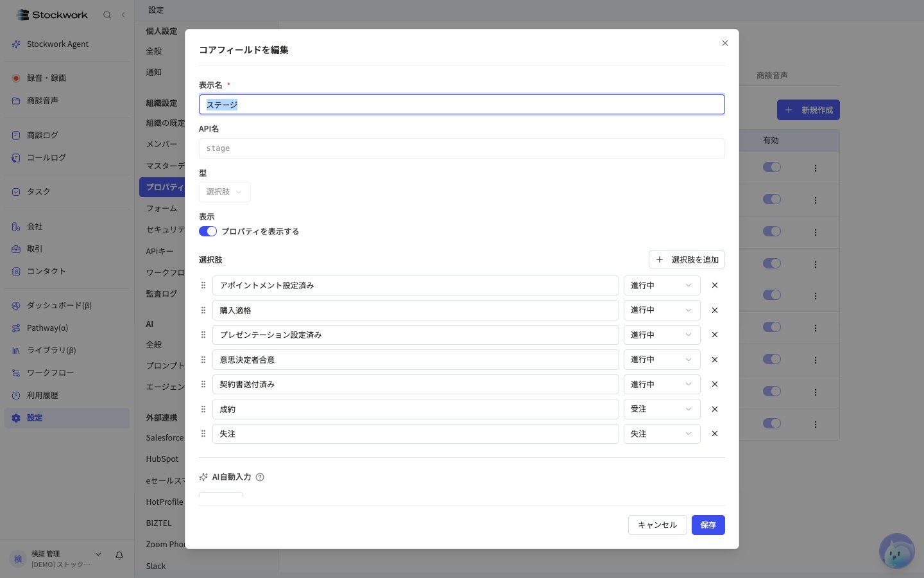Open 商談音声 folder item
Image resolution: width=924 pixels, height=578 pixels.
tap(67, 100)
